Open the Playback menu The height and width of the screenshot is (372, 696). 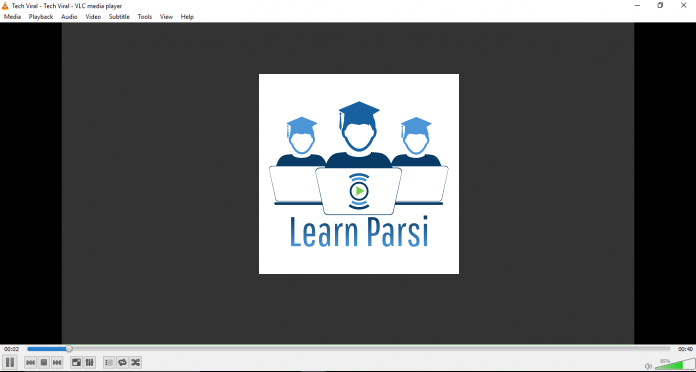click(x=41, y=17)
